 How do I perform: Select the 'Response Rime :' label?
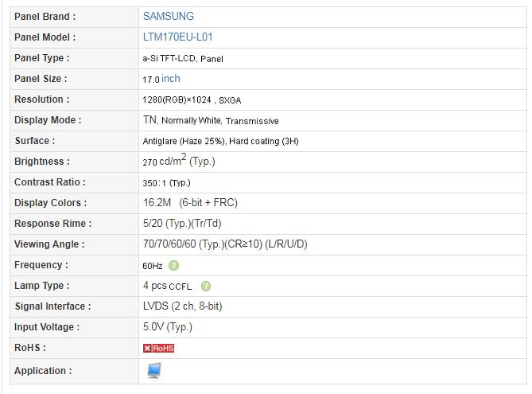click(53, 224)
